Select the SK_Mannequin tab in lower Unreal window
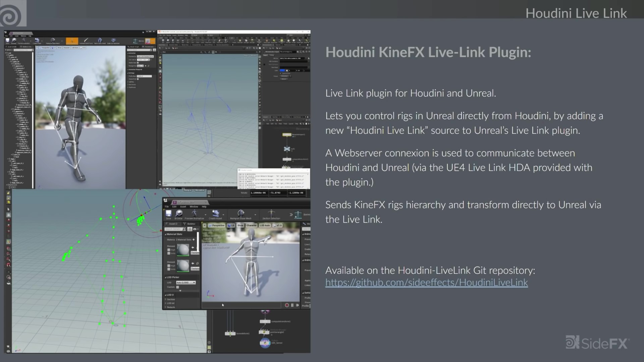The width and height of the screenshot is (644, 362). [x=190, y=202]
